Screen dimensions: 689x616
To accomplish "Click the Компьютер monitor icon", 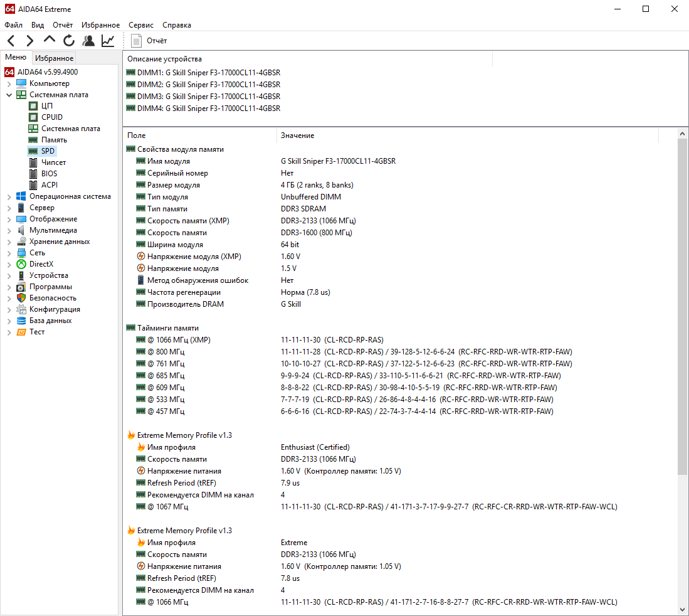I will coord(21,83).
